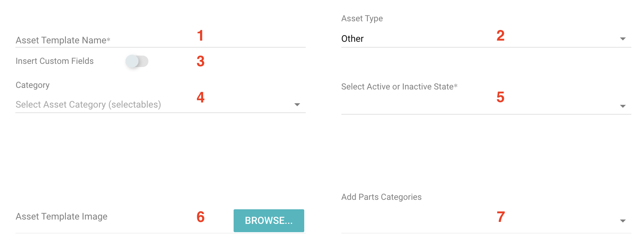
Task: Click the Asset Type dropdown arrow
Action: point(623,39)
